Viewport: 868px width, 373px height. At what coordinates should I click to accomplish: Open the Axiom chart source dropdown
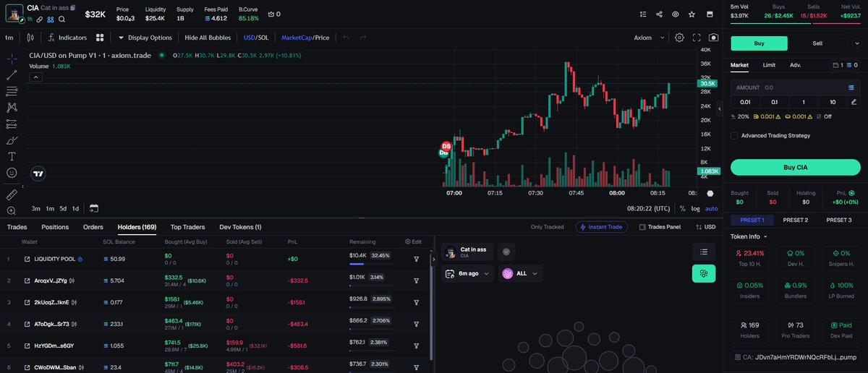(649, 37)
